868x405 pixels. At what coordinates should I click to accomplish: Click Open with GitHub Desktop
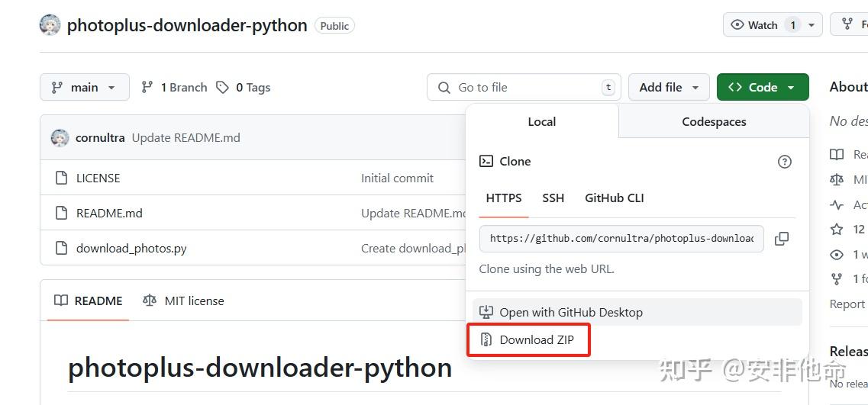(570, 313)
